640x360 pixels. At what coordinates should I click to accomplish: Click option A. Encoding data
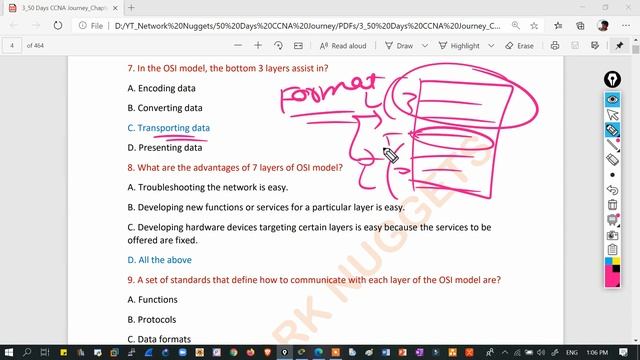click(161, 88)
